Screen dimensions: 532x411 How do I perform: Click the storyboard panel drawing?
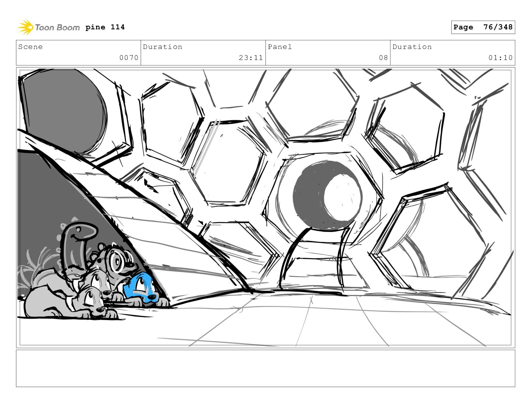[265, 208]
